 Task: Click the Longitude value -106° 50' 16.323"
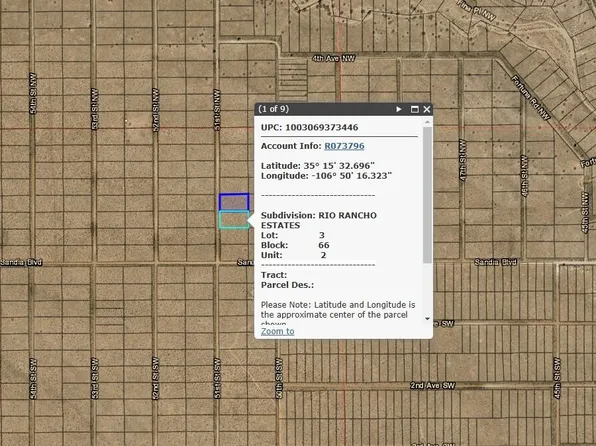(353, 176)
